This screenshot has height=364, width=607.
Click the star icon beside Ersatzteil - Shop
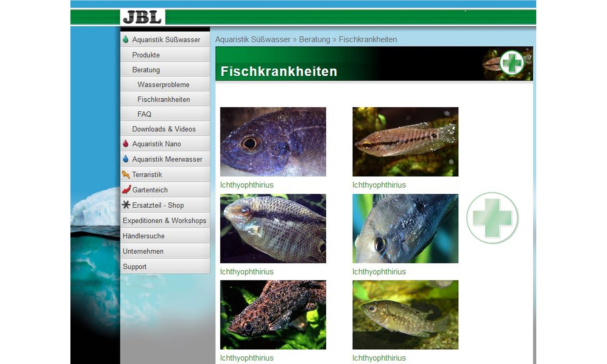pyautogui.click(x=126, y=205)
